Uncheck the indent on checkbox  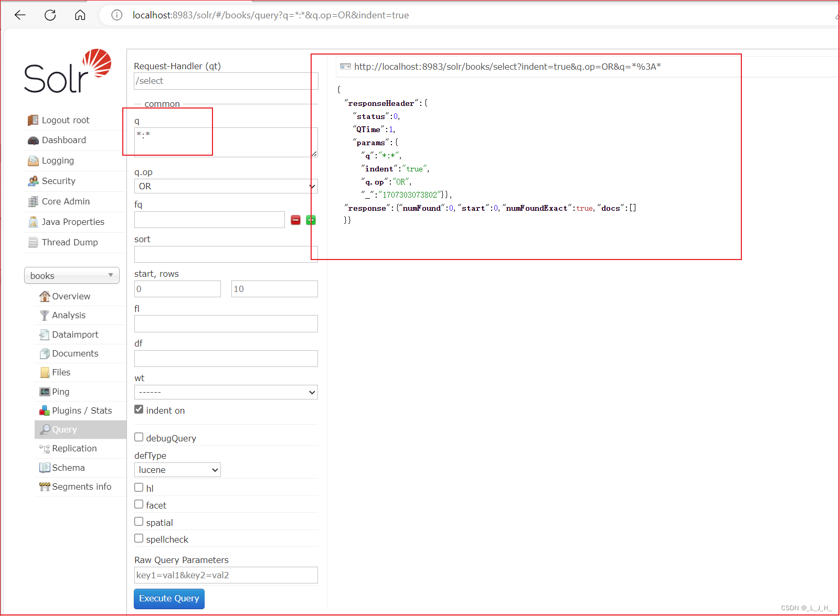tap(139, 409)
